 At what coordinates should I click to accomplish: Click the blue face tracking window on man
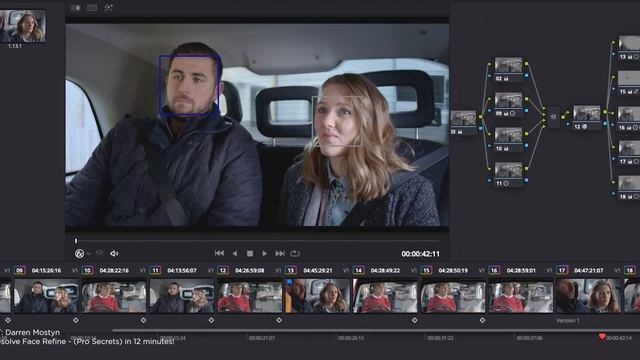pyautogui.click(x=190, y=86)
